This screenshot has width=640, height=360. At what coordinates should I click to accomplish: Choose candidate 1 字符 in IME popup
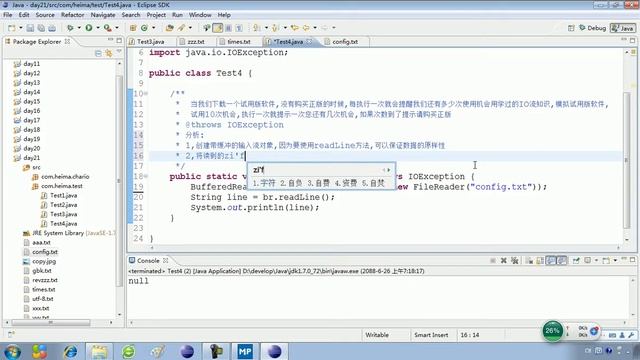(264, 183)
